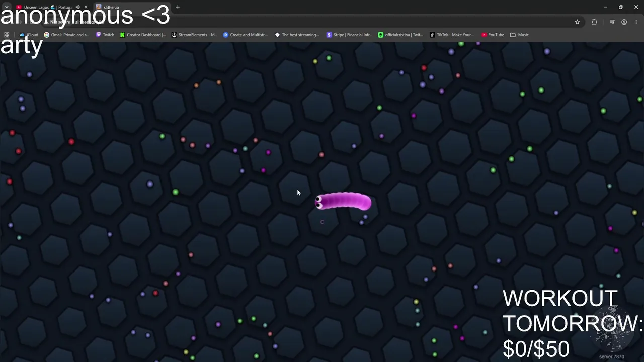This screenshot has width=644, height=362.
Task: Open the Apps grid in bookmarks bar
Action: click(x=7, y=35)
